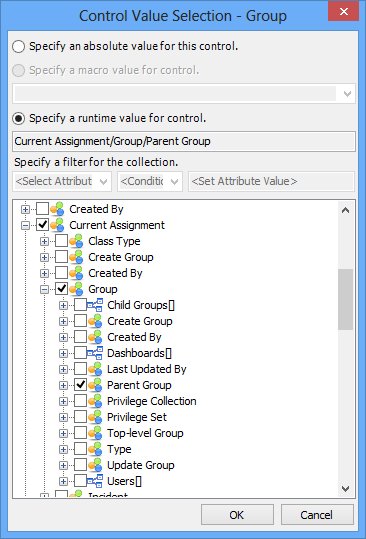This screenshot has height=539, width=366.
Task: Uncheck the Current Assignment checkbox
Action: [43, 225]
